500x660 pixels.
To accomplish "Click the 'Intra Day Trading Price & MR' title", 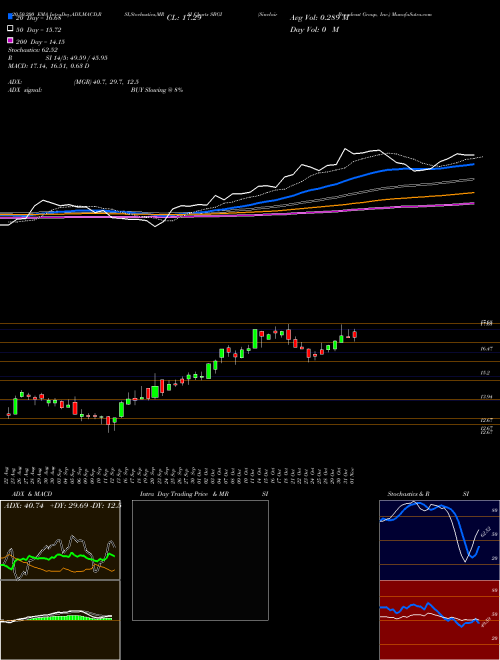I will (184, 494).
